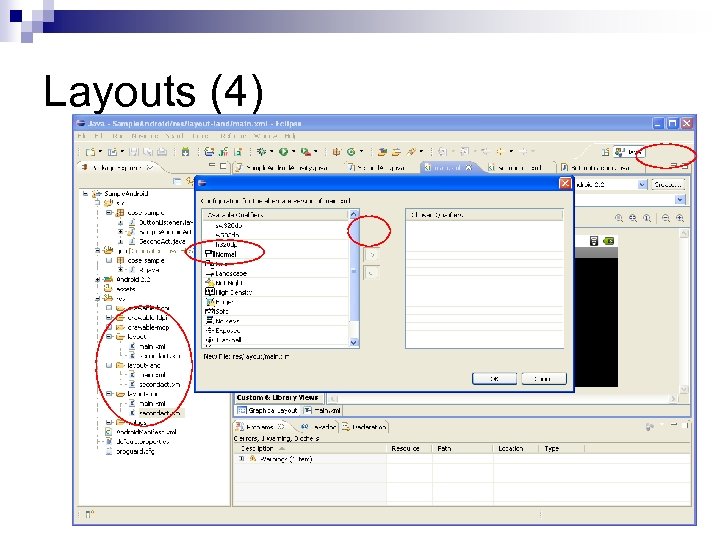Viewport: 720px width, 540px height.
Task: Open the Declaration view tab
Action: tap(364, 427)
